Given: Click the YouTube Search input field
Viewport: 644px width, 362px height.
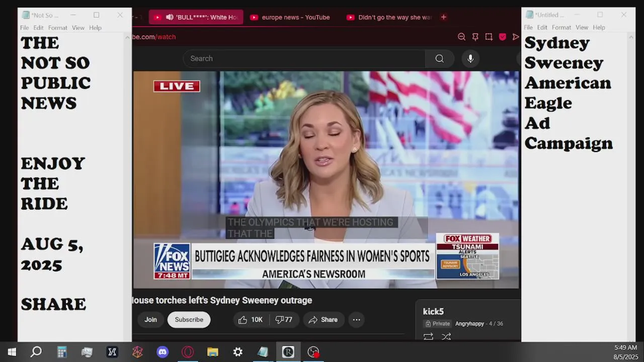Looking at the screenshot, I should point(304,59).
